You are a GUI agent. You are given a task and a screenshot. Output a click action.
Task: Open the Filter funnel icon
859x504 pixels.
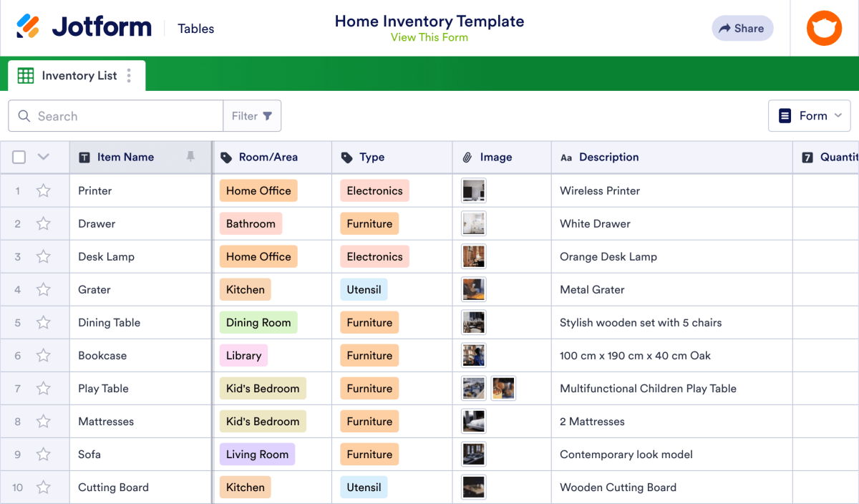(x=265, y=115)
